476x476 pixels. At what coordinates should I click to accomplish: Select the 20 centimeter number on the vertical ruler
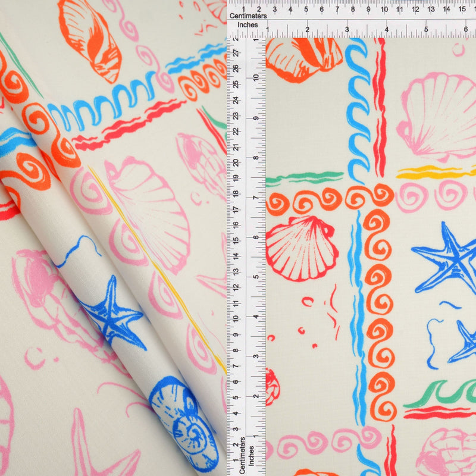236,162
